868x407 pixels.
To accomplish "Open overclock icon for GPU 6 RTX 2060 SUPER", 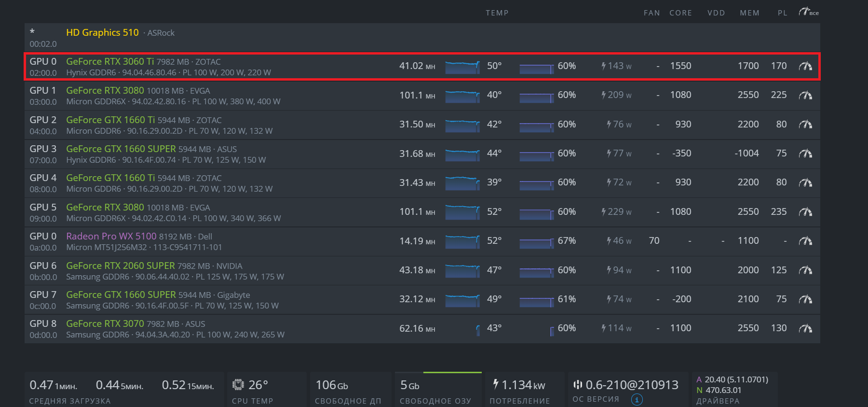I will [805, 270].
